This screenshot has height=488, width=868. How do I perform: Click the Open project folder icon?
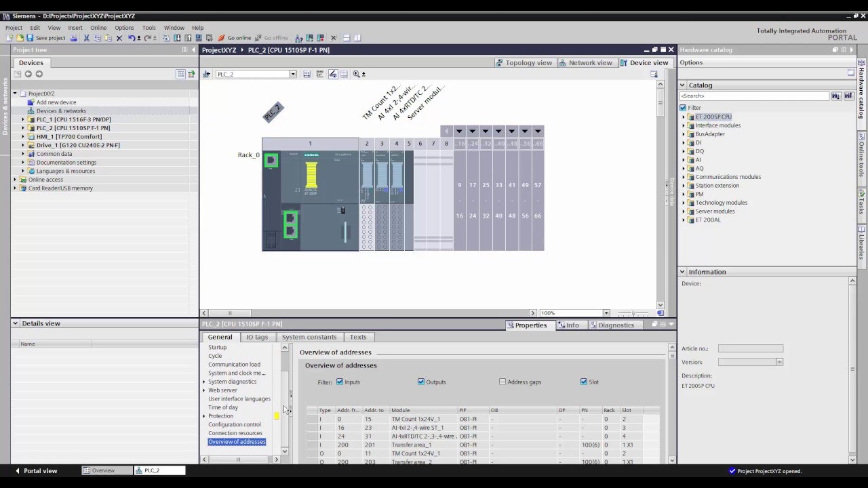pyautogui.click(x=20, y=38)
